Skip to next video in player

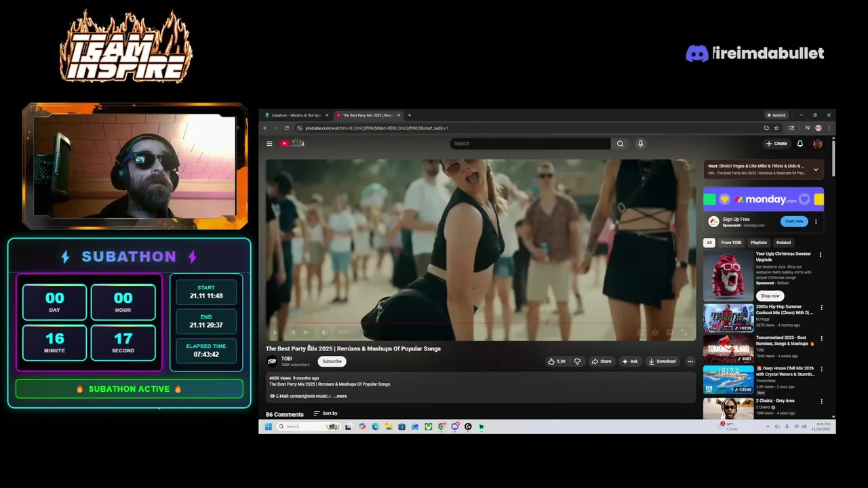(x=307, y=332)
